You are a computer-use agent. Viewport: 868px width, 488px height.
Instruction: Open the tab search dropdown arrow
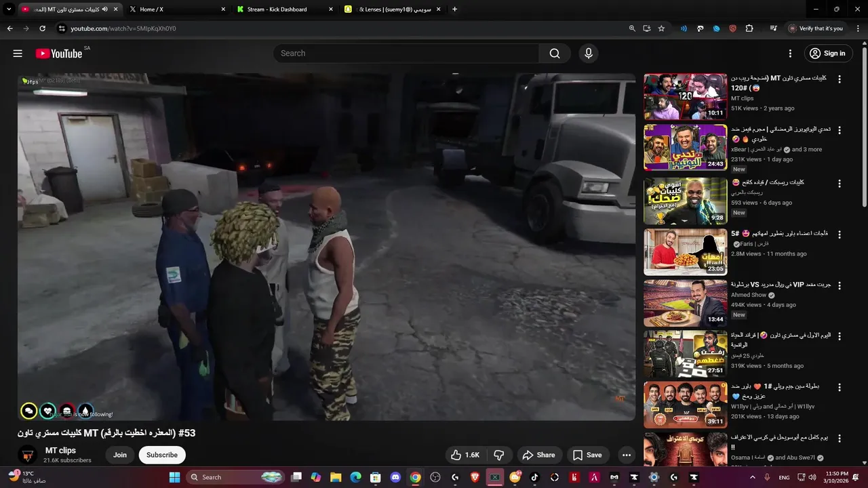(x=9, y=9)
